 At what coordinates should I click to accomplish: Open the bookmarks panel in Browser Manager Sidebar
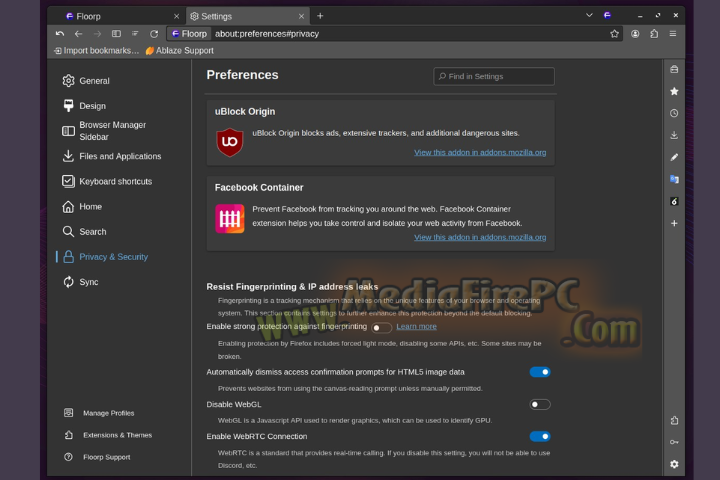(674, 91)
